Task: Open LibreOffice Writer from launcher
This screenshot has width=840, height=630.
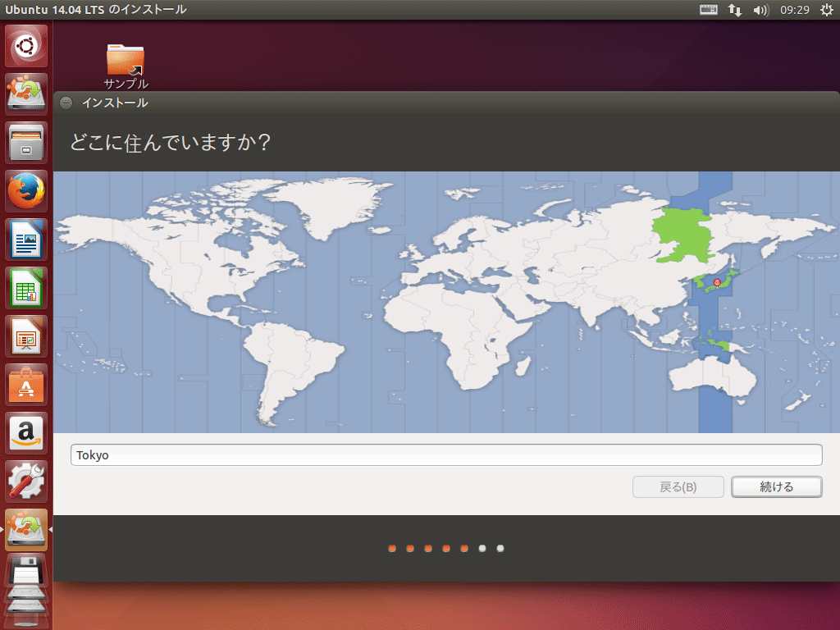Action: click(x=25, y=240)
